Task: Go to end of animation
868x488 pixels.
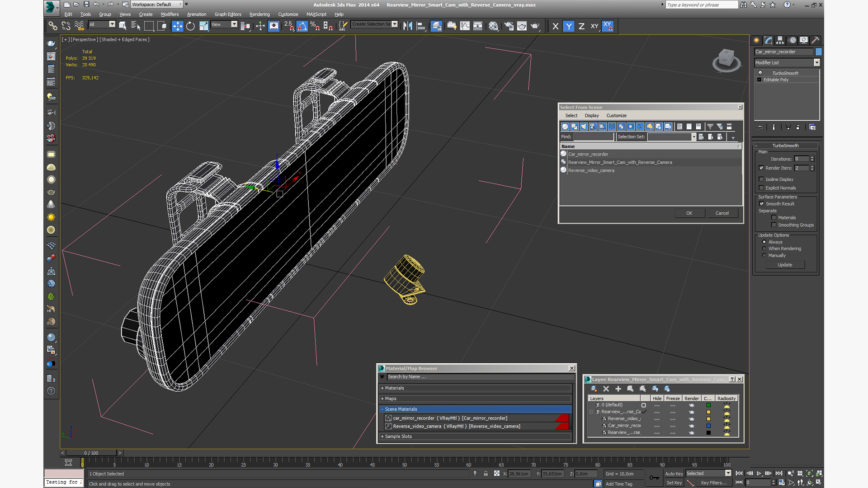Action: coord(778,473)
